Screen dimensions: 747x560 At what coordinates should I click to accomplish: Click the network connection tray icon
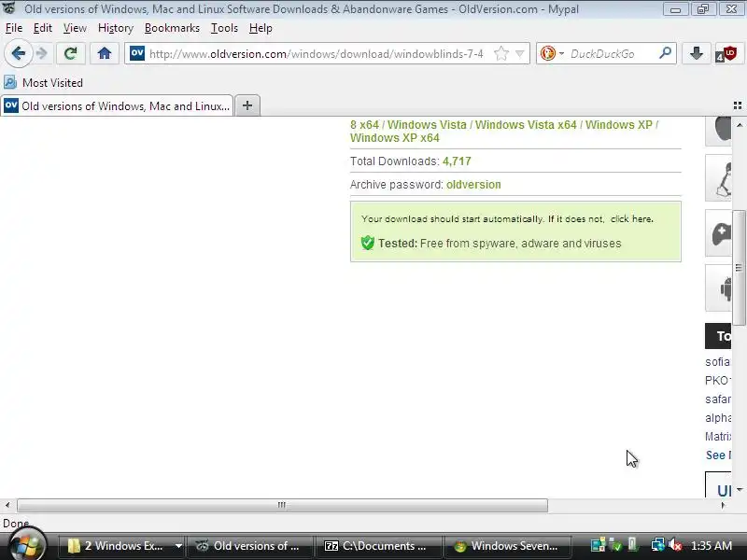click(658, 545)
